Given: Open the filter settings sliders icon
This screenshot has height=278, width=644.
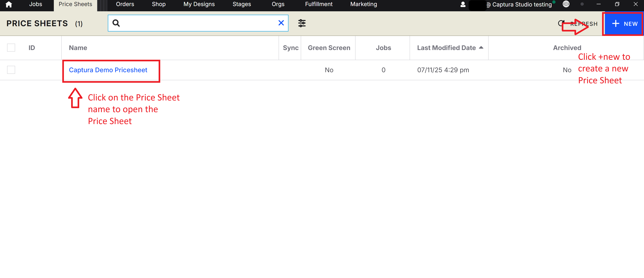Looking at the screenshot, I should click(x=302, y=23).
